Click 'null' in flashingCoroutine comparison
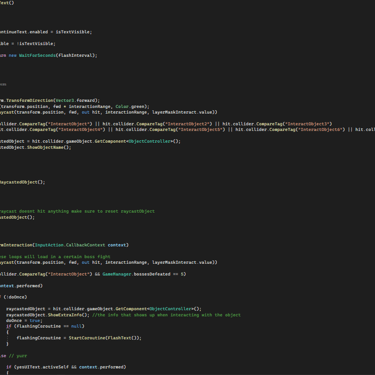 (76, 326)
